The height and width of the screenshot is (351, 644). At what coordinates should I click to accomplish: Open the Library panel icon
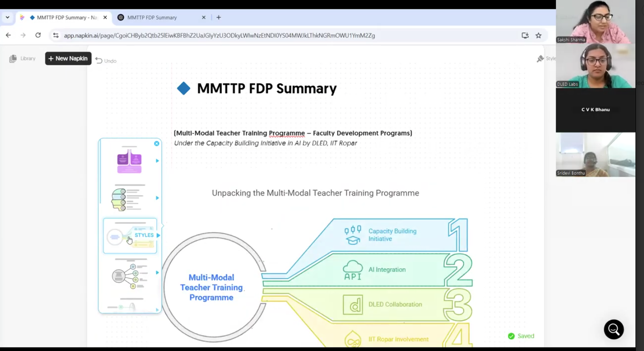pos(13,58)
